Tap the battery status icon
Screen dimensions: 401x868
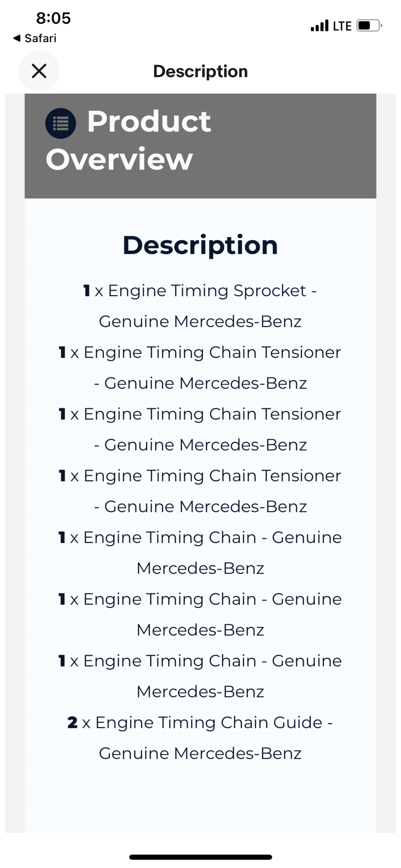(369, 26)
